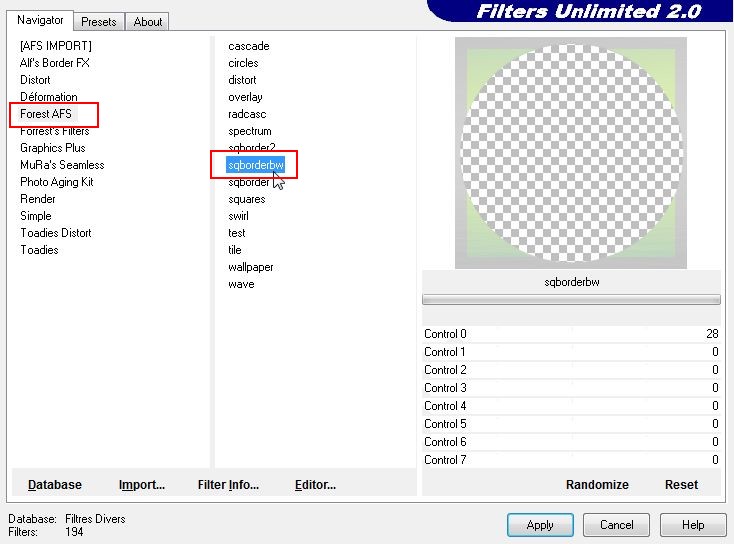Choose the test filter
734x544 pixels.
(236, 233)
